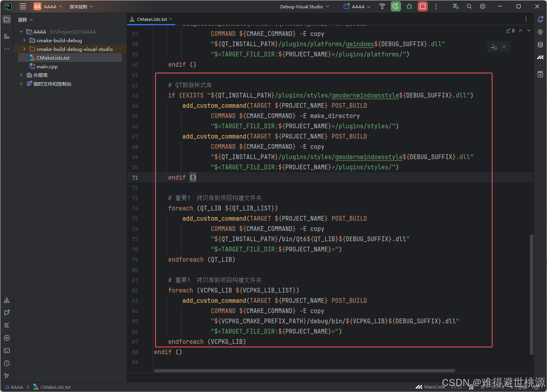Click the floating translate widget icon
The height and width of the screenshot is (392, 547).
click(x=494, y=47)
